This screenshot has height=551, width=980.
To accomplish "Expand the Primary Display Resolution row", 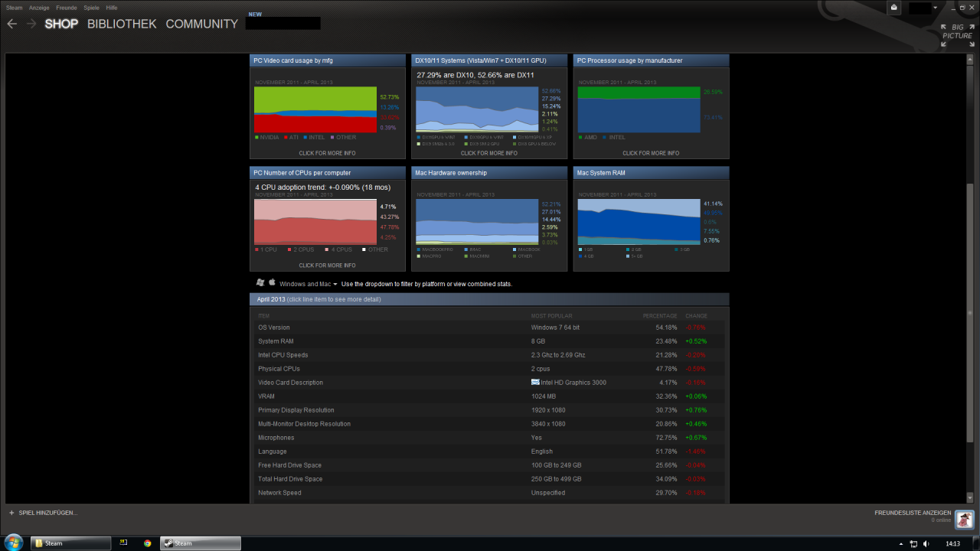I will pos(489,410).
